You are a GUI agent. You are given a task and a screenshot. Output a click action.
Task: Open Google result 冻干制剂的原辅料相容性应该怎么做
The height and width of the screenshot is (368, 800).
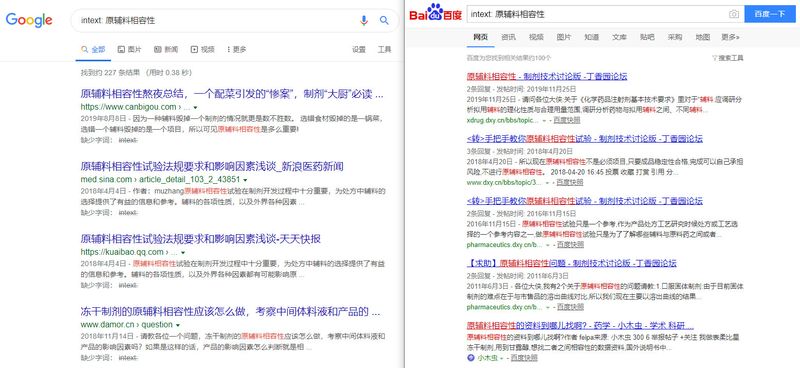tap(231, 311)
